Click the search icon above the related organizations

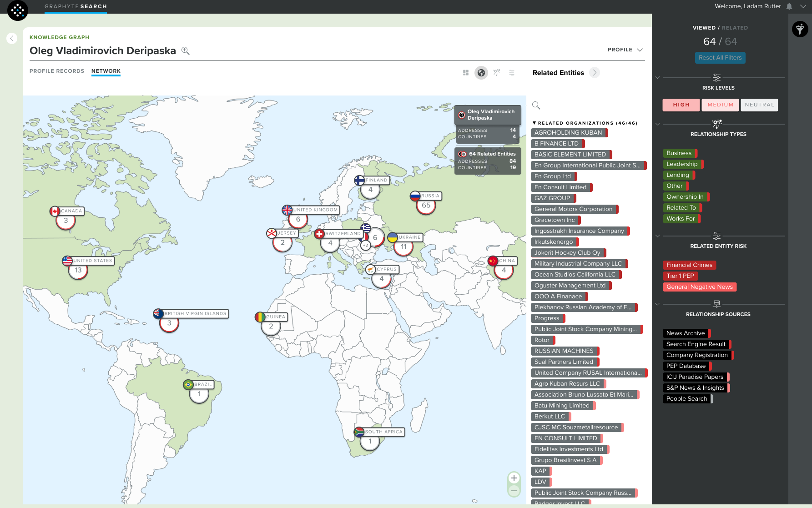pyautogui.click(x=536, y=106)
